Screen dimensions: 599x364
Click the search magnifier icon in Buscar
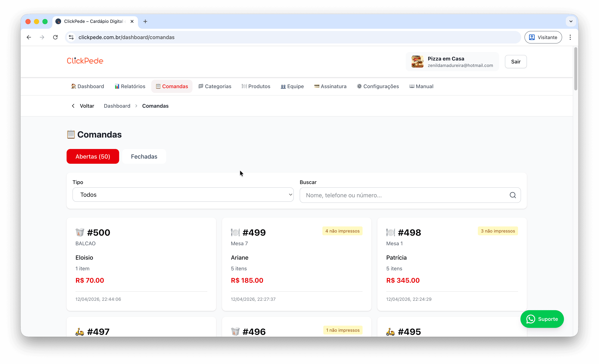(513, 195)
